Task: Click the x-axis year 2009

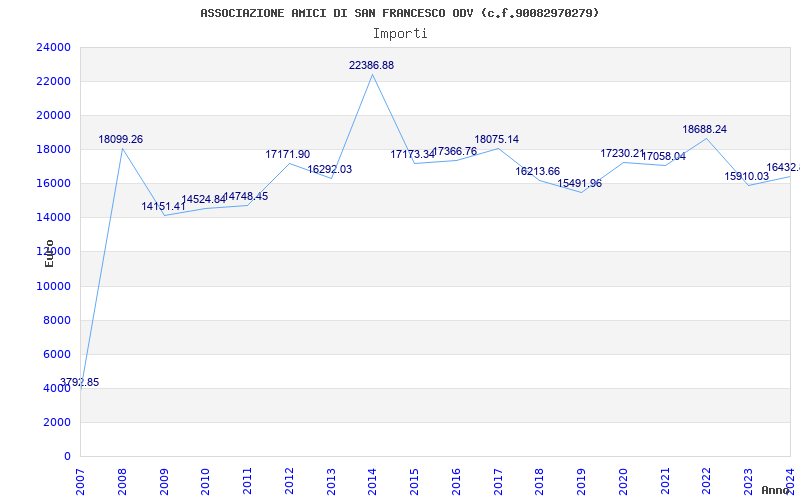Action: point(164,482)
